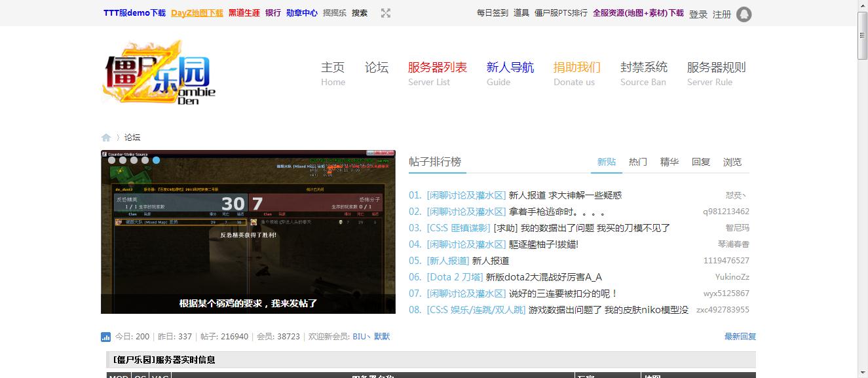The image size is (868, 378).
Task: Open 僵尸服PTS排行 link
Action: point(561,13)
